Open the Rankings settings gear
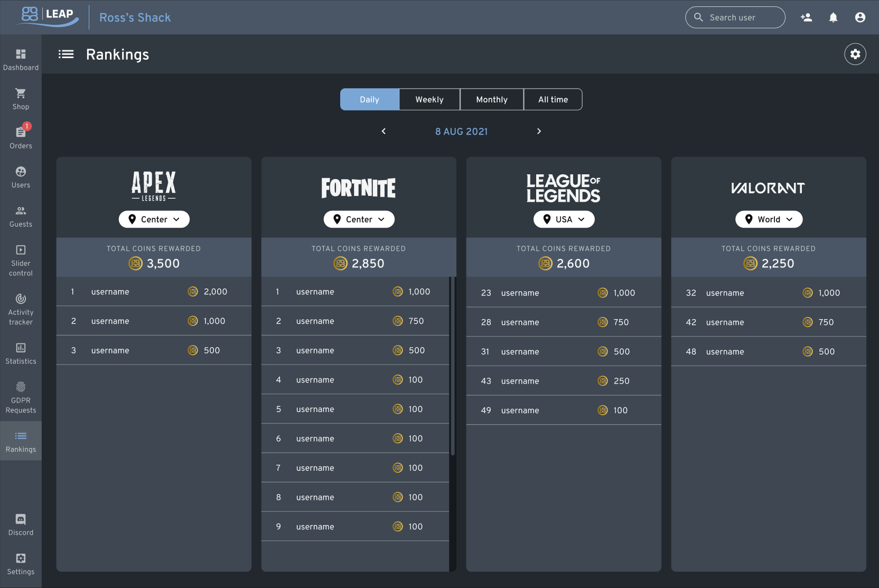This screenshot has width=879, height=588. (x=855, y=54)
